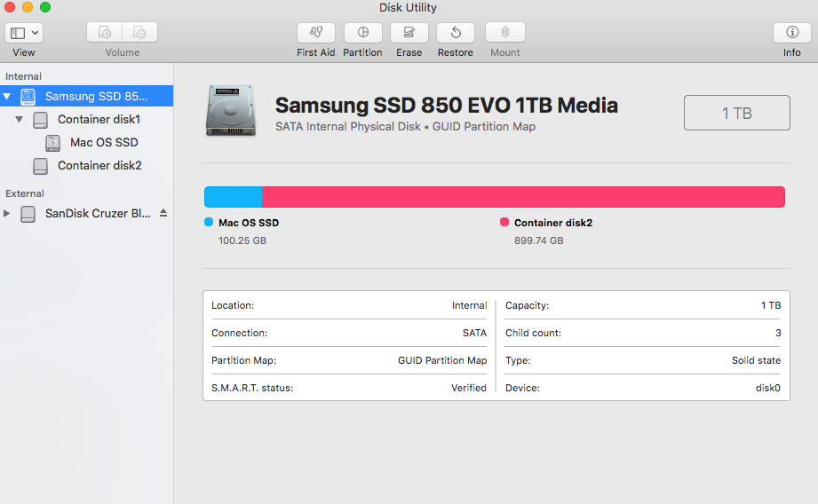Click the S.M.A.R.T. status Verified value

coord(468,388)
